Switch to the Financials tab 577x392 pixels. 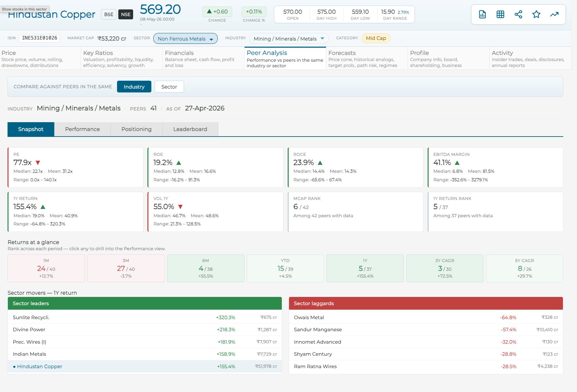[204, 58]
